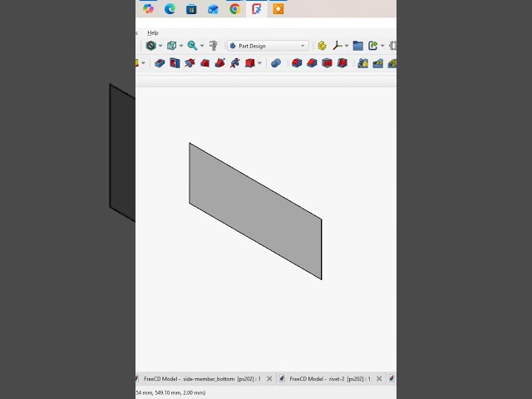Expand the axis cross dropdown arrow
The height and width of the screenshot is (399, 532).
[x=347, y=46]
